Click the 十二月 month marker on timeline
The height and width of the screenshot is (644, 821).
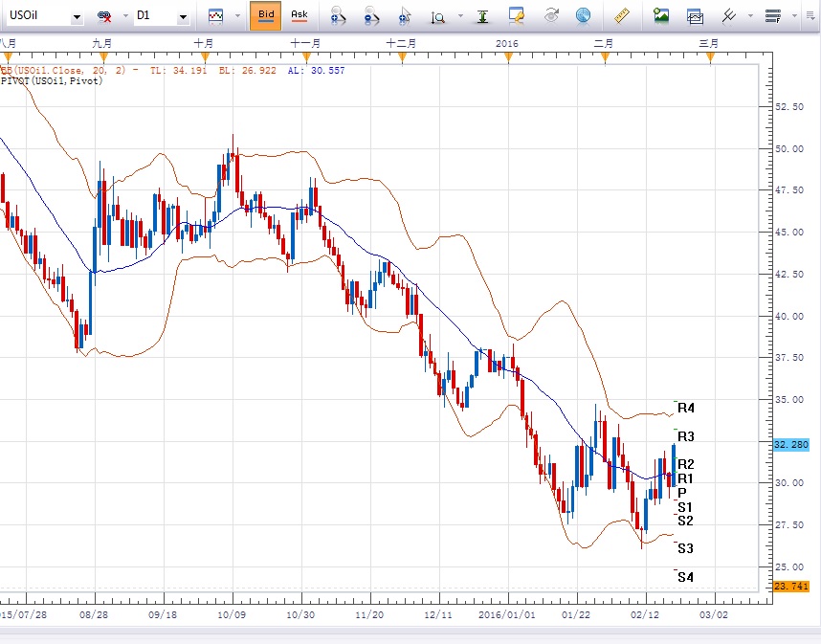pyautogui.click(x=401, y=43)
